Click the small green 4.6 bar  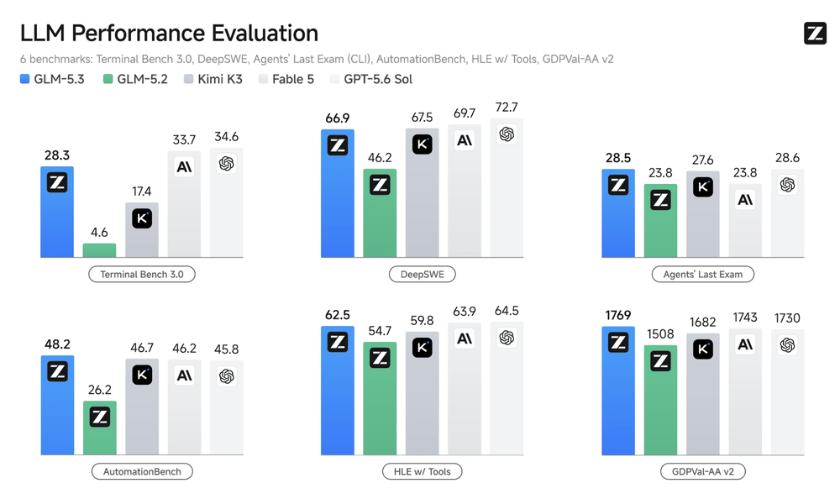(100, 250)
